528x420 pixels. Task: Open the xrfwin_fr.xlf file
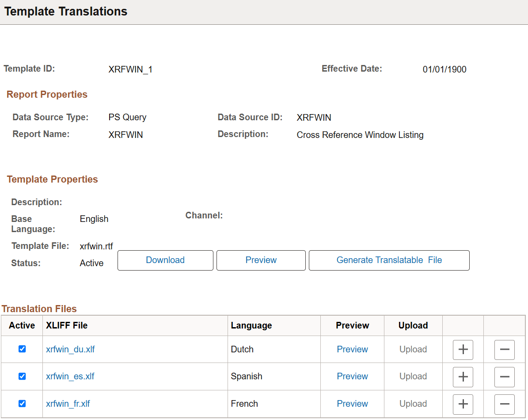[68, 404]
